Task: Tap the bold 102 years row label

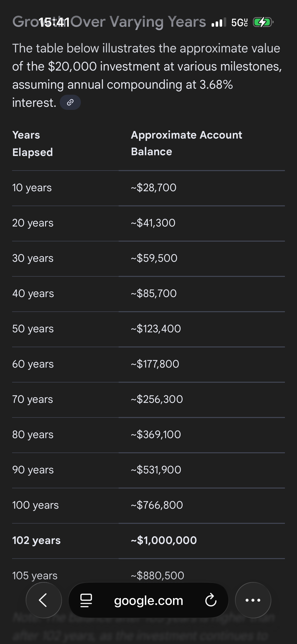Action: 37,540
